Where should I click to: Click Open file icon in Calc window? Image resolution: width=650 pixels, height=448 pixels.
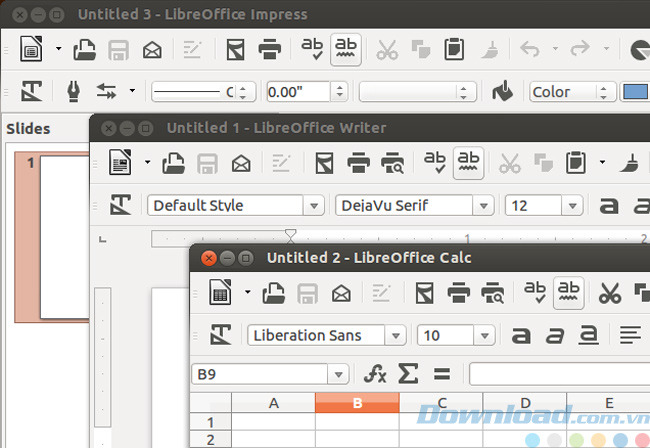[274, 293]
